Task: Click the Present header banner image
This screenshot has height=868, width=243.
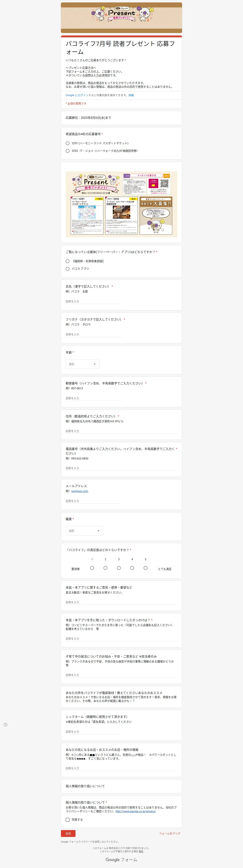Action: pyautogui.click(x=121, y=18)
